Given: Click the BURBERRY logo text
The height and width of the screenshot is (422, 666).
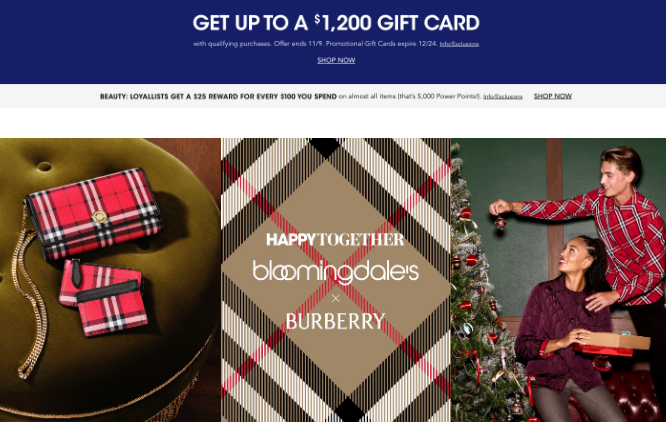Looking at the screenshot, I should coord(336,321).
